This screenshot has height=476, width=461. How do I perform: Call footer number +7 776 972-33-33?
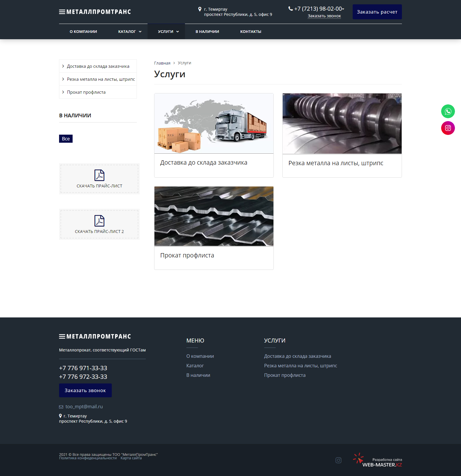tap(83, 377)
